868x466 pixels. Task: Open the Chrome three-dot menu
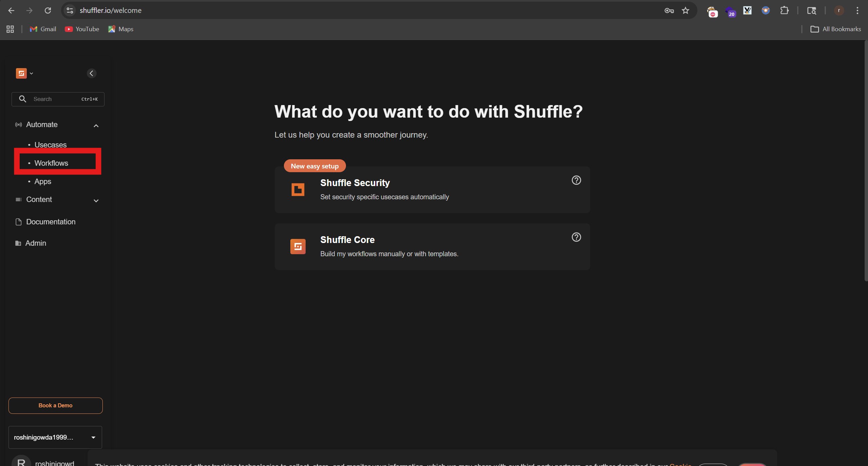tap(857, 11)
